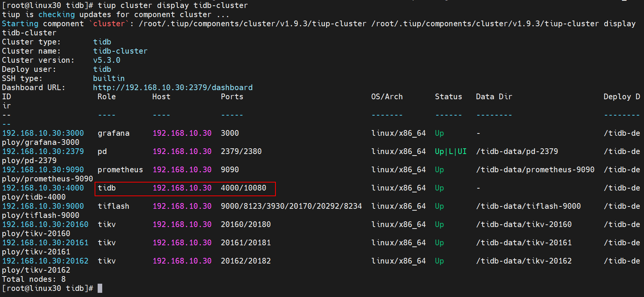Select the ID 192.168.10.30:3000
This screenshot has width=644, height=297.
tap(43, 133)
